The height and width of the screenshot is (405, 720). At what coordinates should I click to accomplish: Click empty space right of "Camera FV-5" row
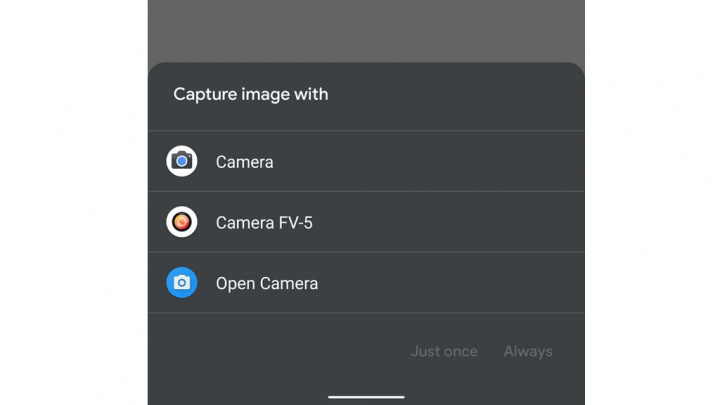[450, 223]
